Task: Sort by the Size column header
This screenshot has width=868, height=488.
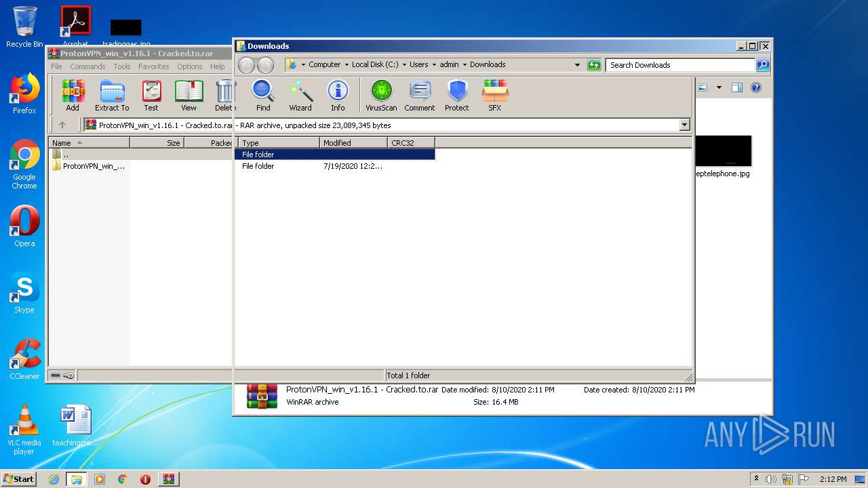Action: (x=157, y=143)
